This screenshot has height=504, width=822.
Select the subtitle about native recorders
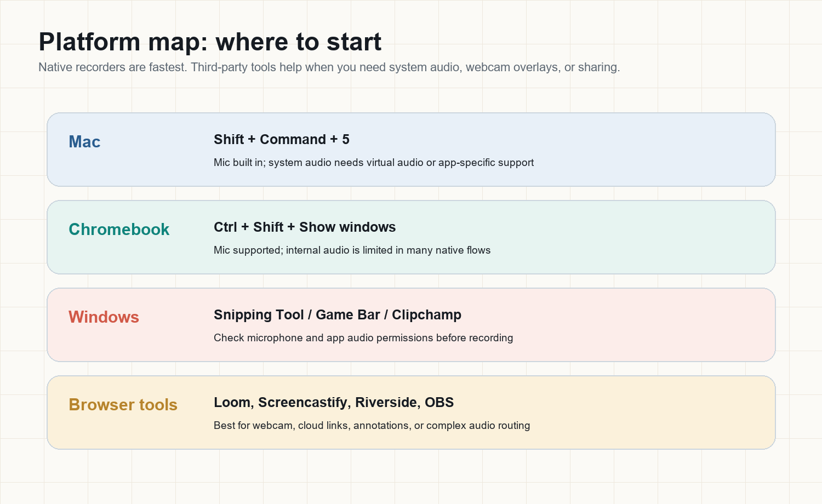pos(329,67)
